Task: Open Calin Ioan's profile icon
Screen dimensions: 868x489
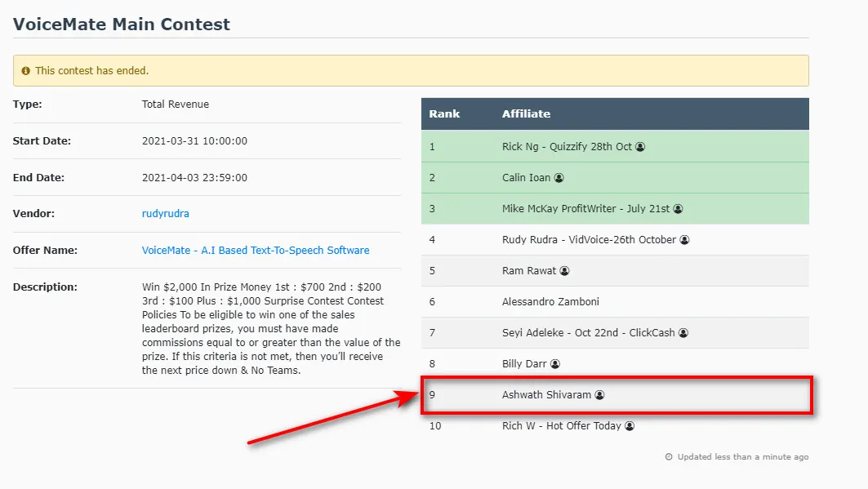Action: point(559,178)
